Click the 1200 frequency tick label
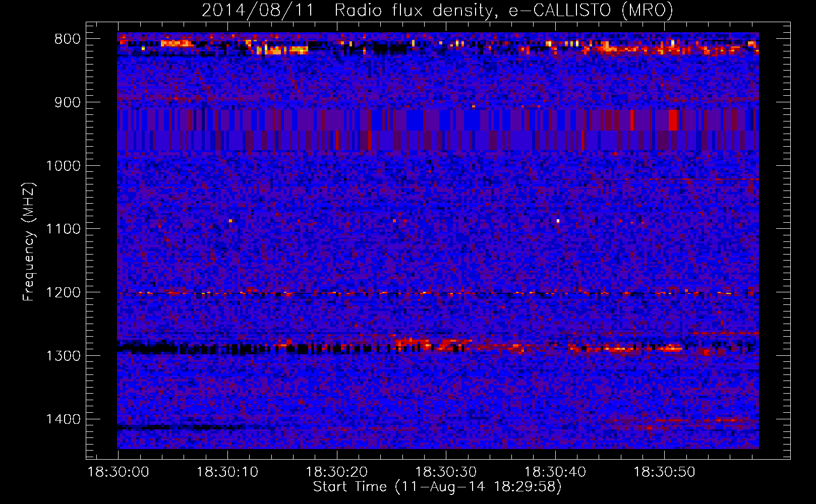Screen dimensions: 816x504 pos(63,293)
